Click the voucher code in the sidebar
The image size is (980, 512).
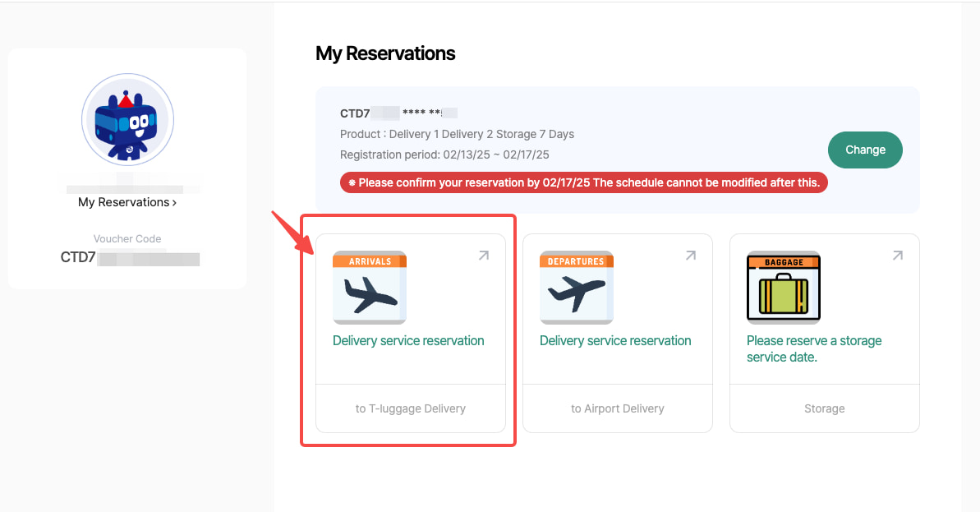(130, 258)
